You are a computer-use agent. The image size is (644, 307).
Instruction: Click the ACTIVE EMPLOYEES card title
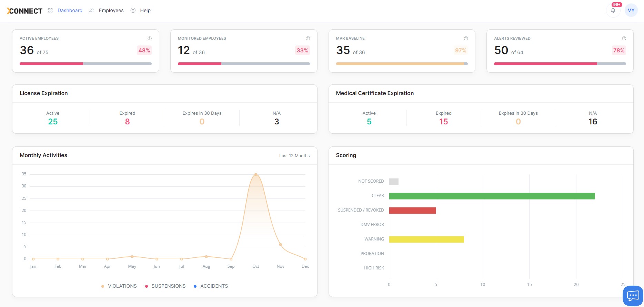click(39, 38)
